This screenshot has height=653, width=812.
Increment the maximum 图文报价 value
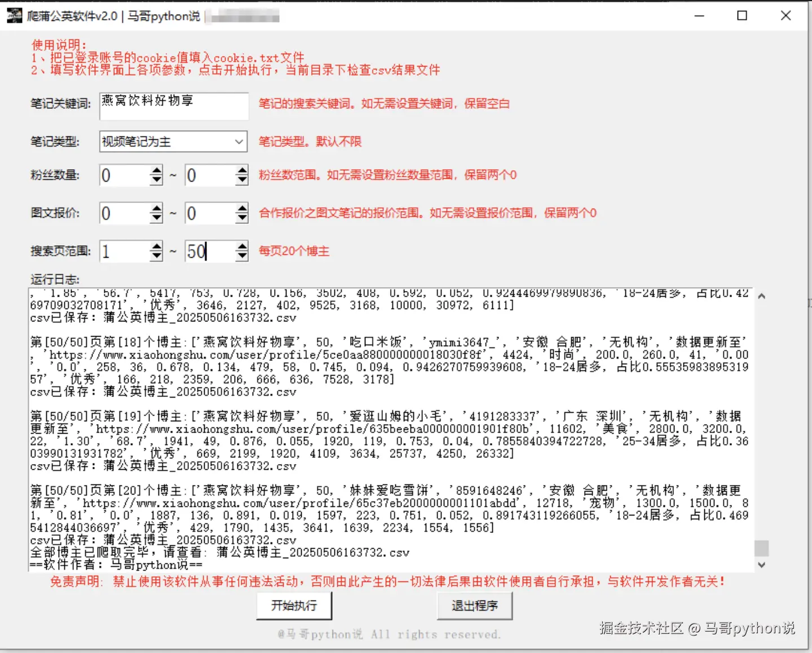click(241, 208)
